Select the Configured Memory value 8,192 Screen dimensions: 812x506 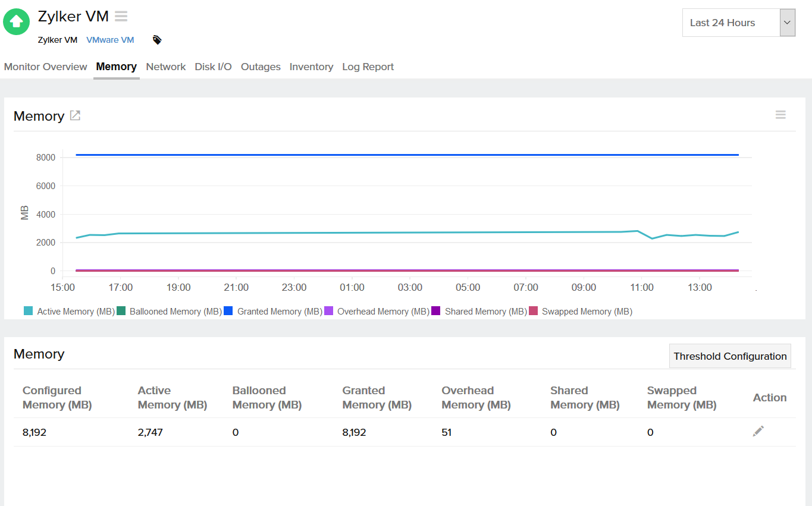[x=34, y=432]
